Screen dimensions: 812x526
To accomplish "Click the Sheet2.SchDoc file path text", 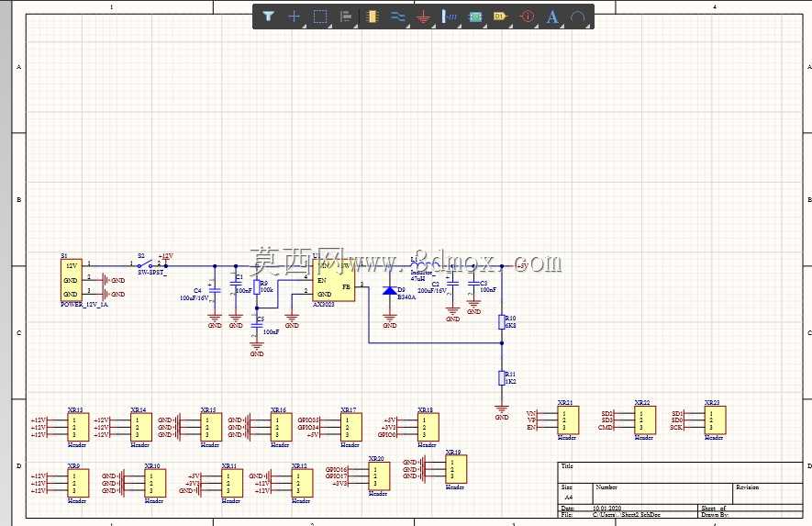I will coord(627,515).
